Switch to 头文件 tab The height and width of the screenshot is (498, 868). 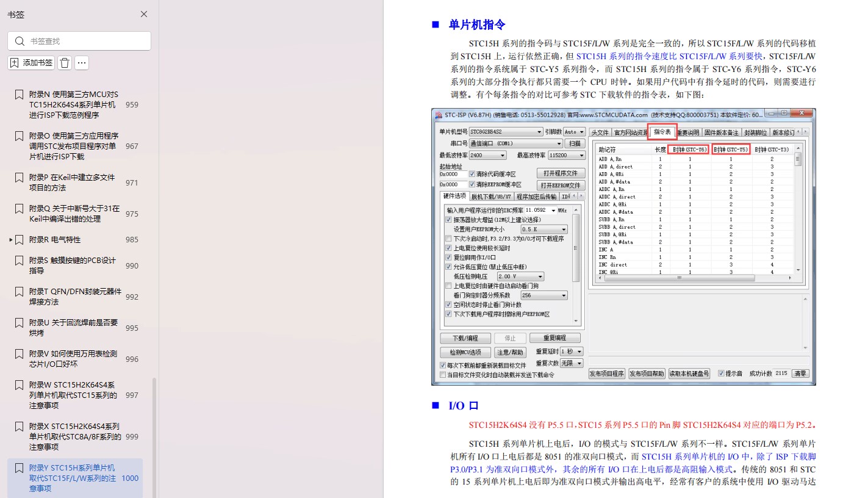(x=600, y=132)
